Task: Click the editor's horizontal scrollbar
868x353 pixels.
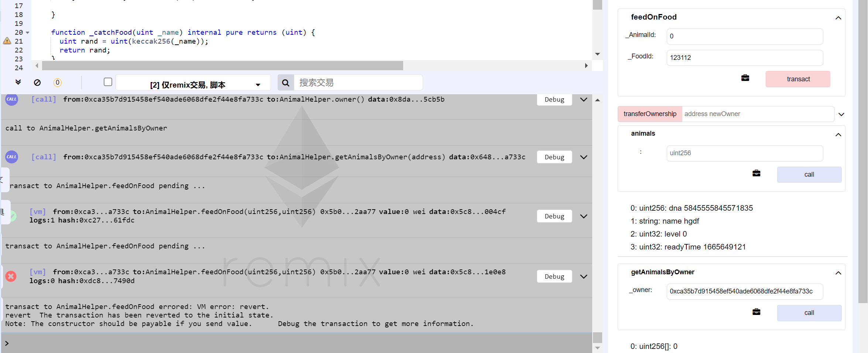Action: [222, 66]
